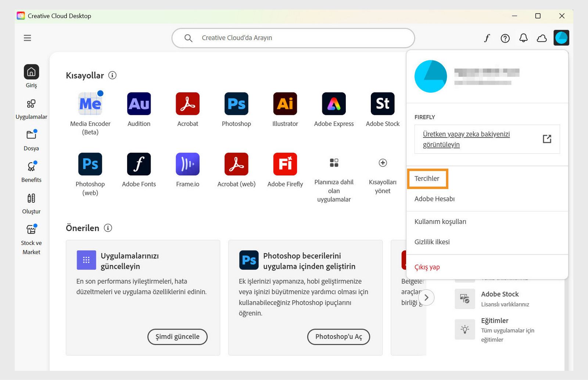Open Adobe Fonts shortcut
588x380 pixels.
tap(139, 164)
